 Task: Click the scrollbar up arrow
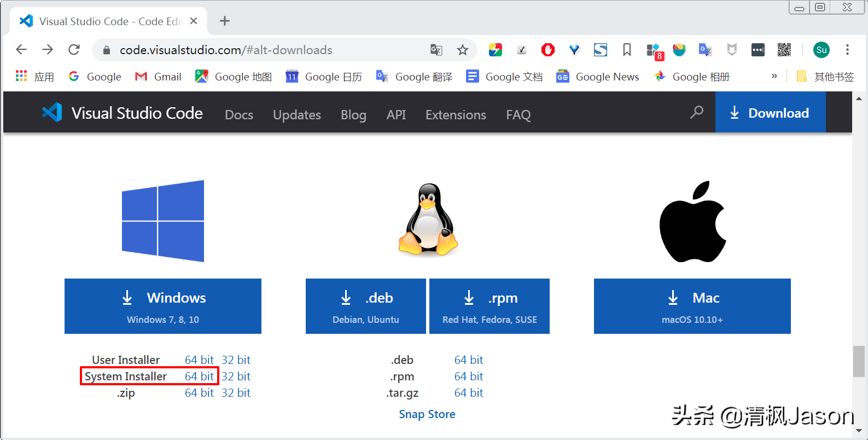859,99
